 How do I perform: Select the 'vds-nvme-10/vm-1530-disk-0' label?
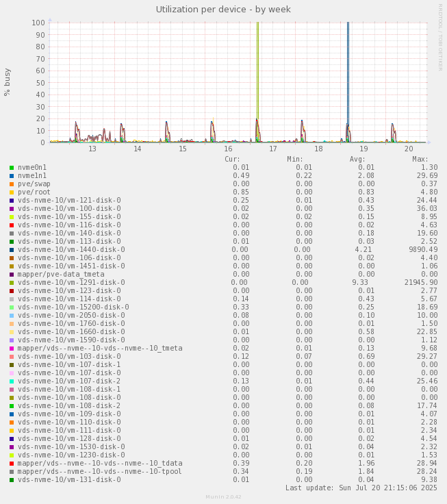pyautogui.click(x=71, y=447)
